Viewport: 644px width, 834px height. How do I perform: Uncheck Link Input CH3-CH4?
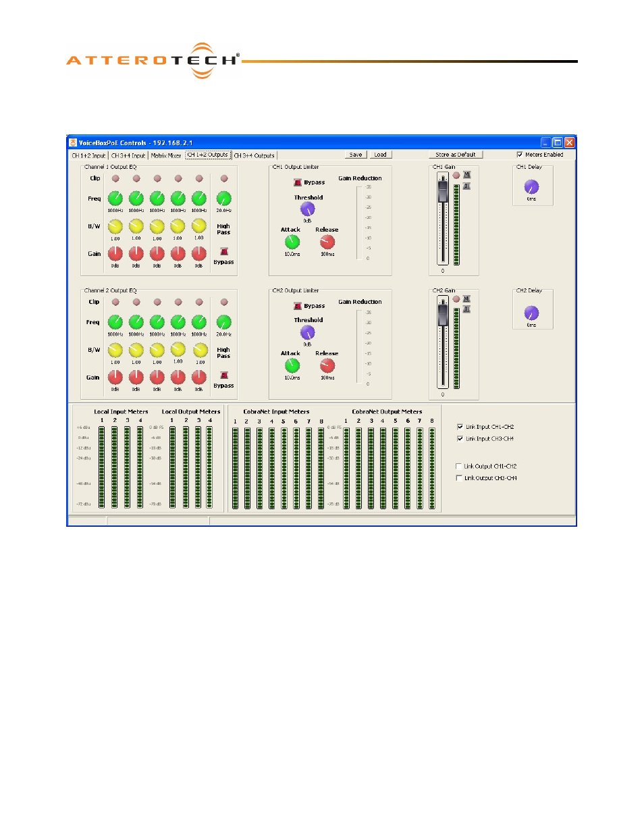coord(460,438)
